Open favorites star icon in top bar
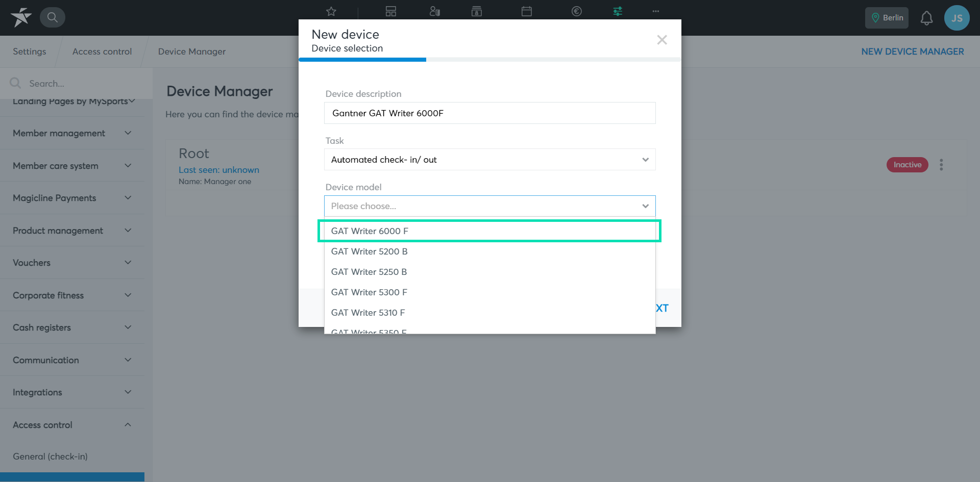Screen dimensions: 980x482 [331, 11]
